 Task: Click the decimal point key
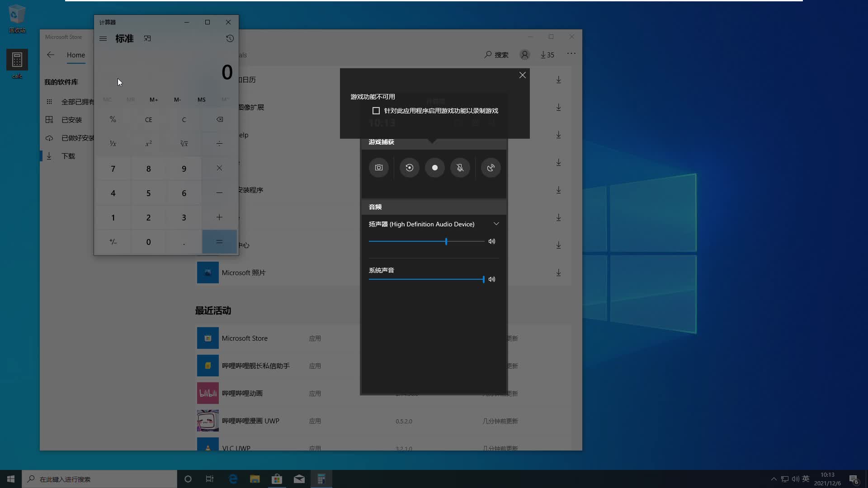coord(184,242)
